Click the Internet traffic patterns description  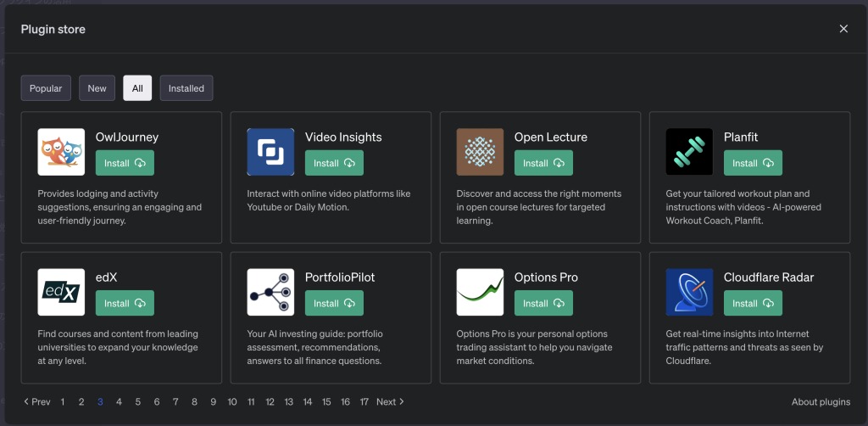point(744,347)
